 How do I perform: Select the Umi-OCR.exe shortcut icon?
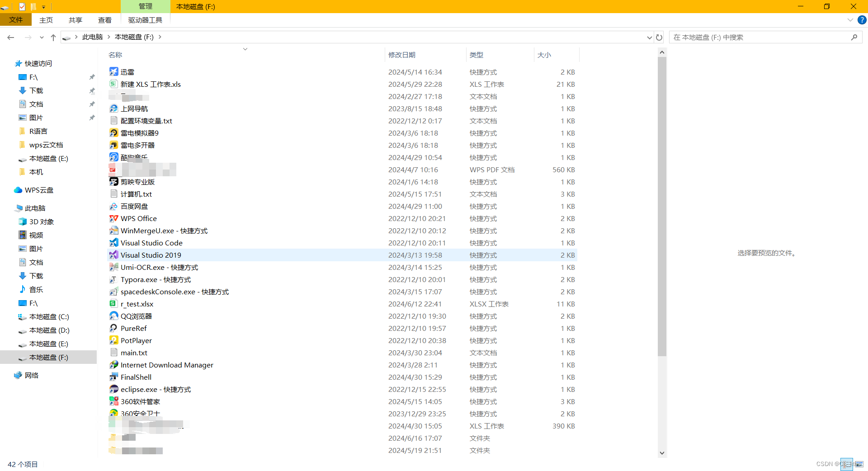click(113, 267)
